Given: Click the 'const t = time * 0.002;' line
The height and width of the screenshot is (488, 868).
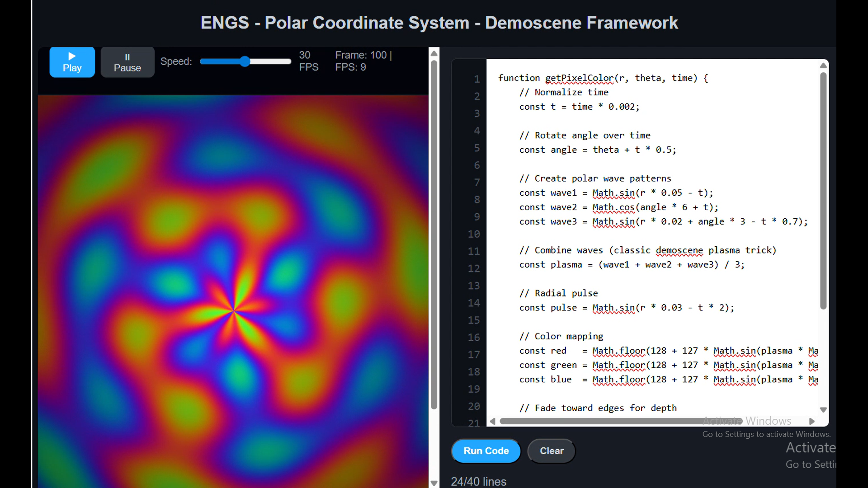Looking at the screenshot, I should (579, 107).
